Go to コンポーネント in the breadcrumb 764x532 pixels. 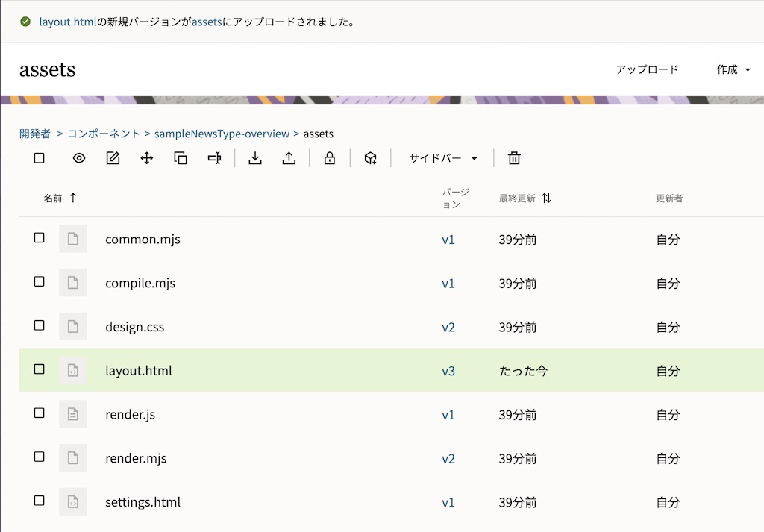(104, 134)
